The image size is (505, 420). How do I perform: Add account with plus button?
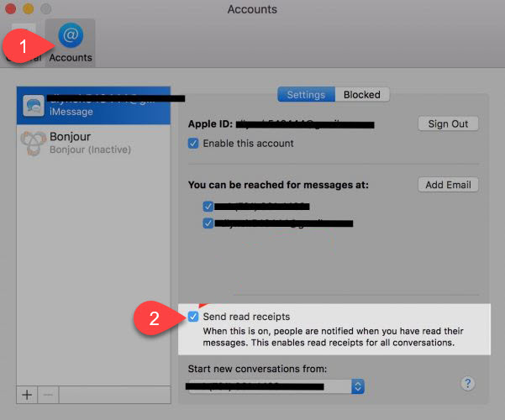tap(27, 395)
